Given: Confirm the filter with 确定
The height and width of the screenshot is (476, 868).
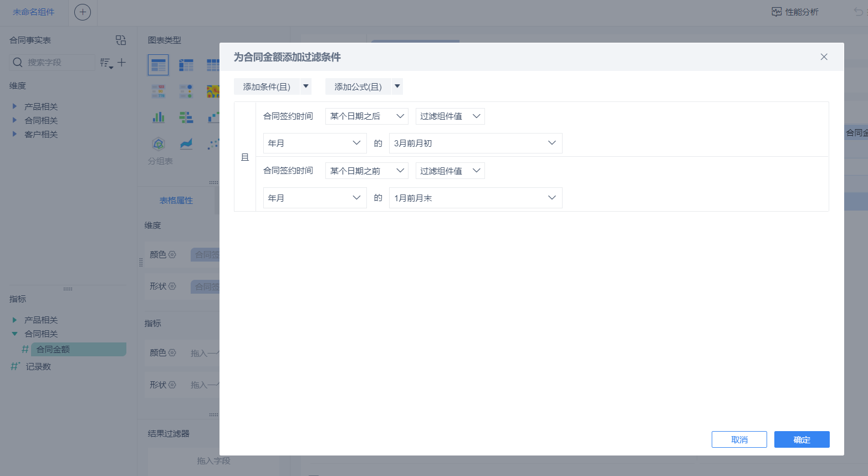Looking at the screenshot, I should click(802, 439).
